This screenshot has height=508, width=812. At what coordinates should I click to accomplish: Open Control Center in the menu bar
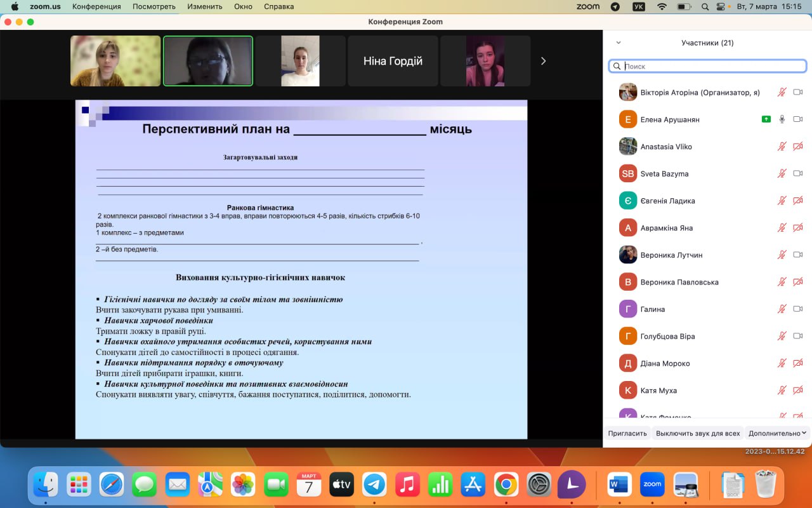[x=720, y=6]
